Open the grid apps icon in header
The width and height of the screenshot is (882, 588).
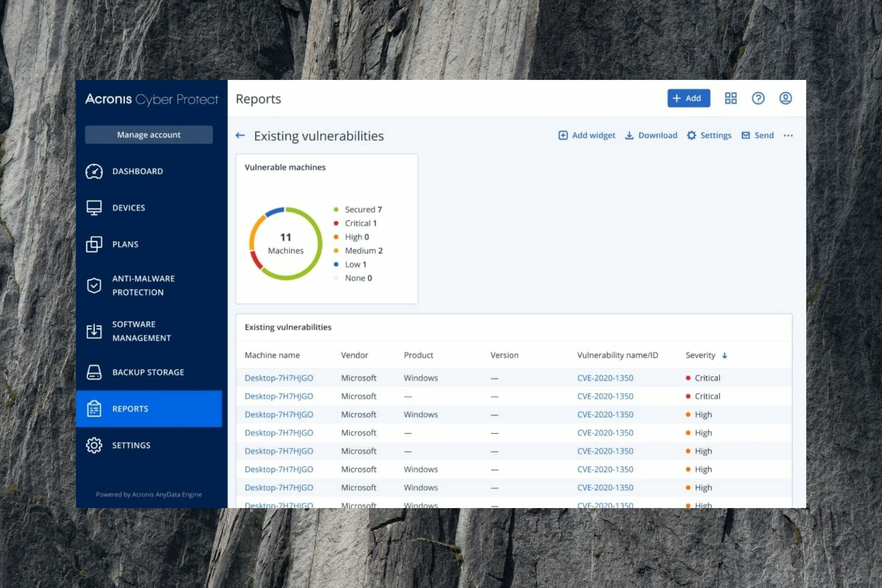pos(730,98)
